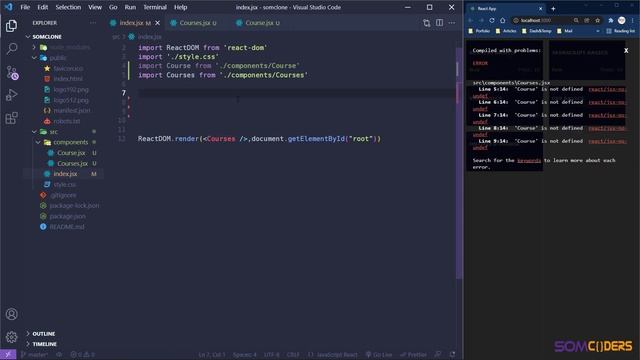Zoom icon in browser address bar
The image size is (640, 360).
point(576,20)
